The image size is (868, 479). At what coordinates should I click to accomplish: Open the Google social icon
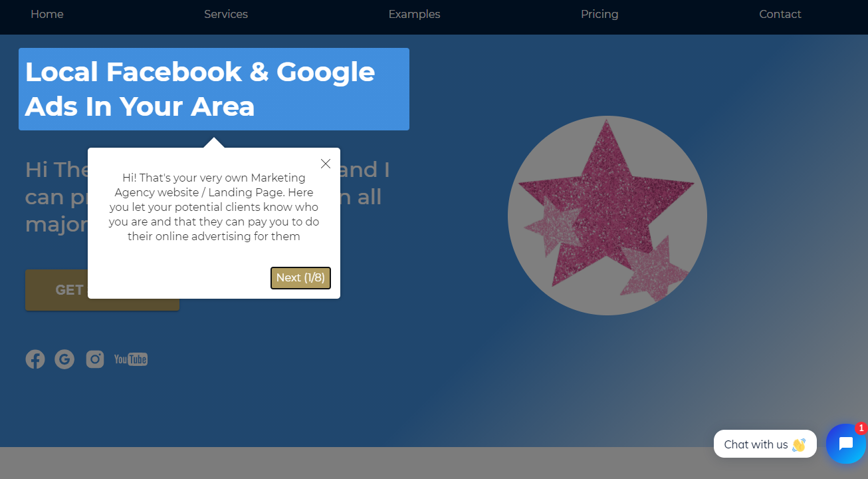[64, 359]
